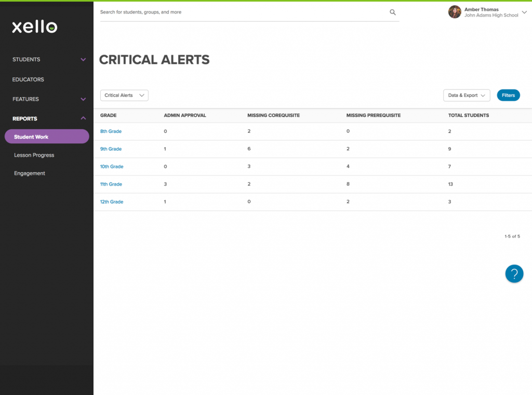The width and height of the screenshot is (532, 395).
Task: Click the Filters button
Action: [508, 96]
